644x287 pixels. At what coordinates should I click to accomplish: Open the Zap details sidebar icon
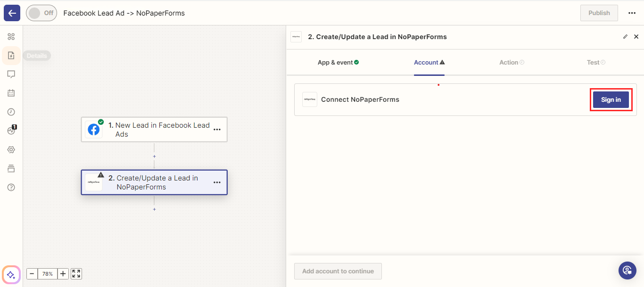[x=11, y=56]
